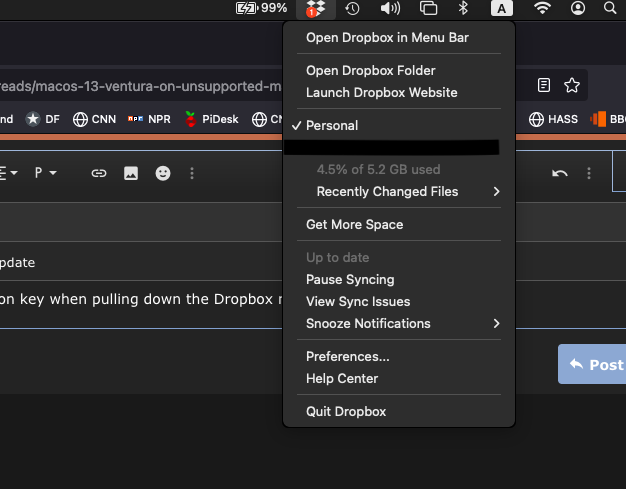Click the Wi-Fi icon in menu bar
The height and width of the screenshot is (489, 626).
pyautogui.click(x=542, y=9)
